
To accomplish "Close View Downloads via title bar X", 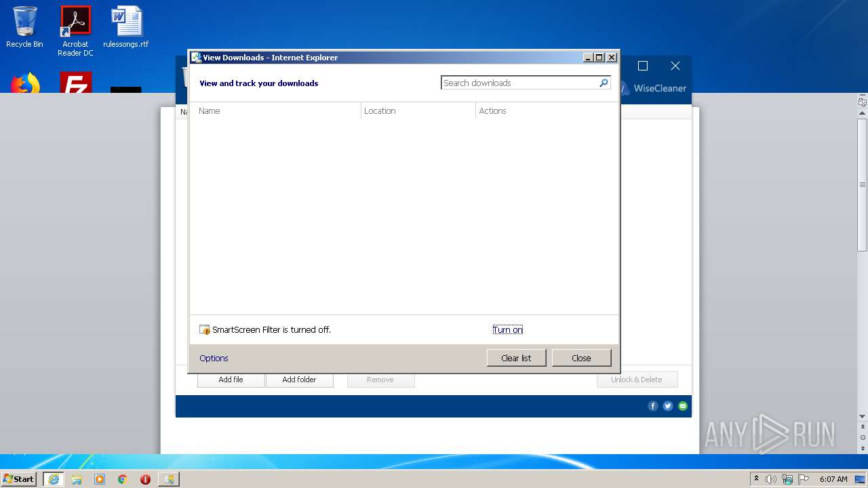I will [x=612, y=58].
